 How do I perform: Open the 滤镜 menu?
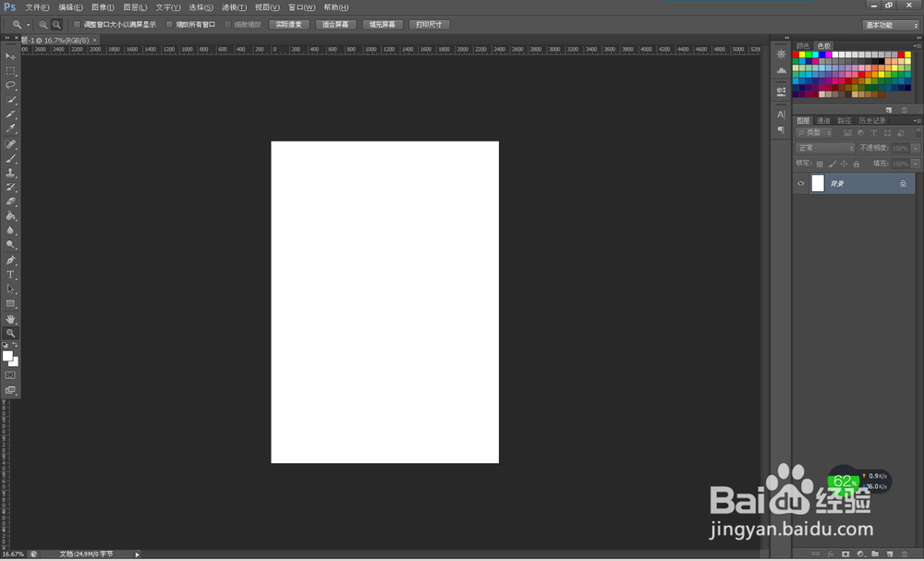[x=232, y=7]
